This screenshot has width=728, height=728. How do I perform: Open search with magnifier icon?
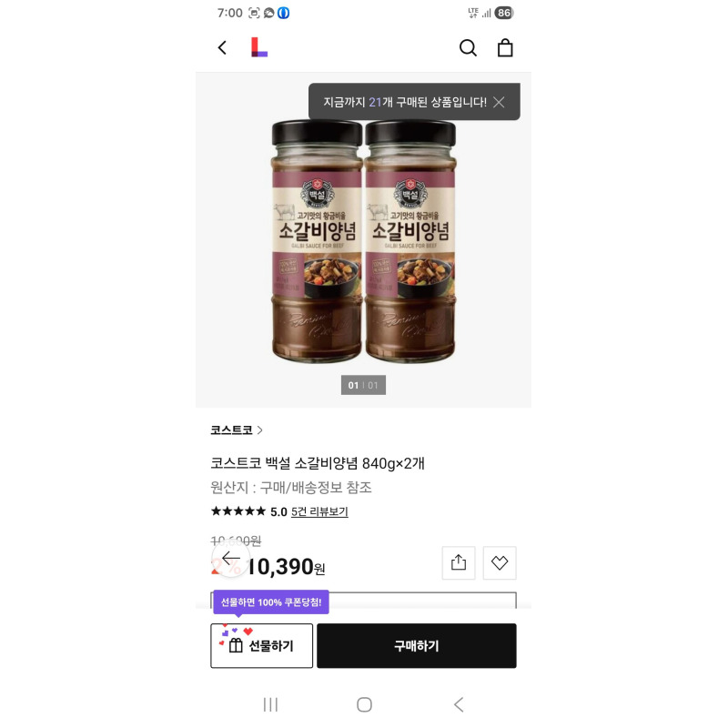[468, 48]
